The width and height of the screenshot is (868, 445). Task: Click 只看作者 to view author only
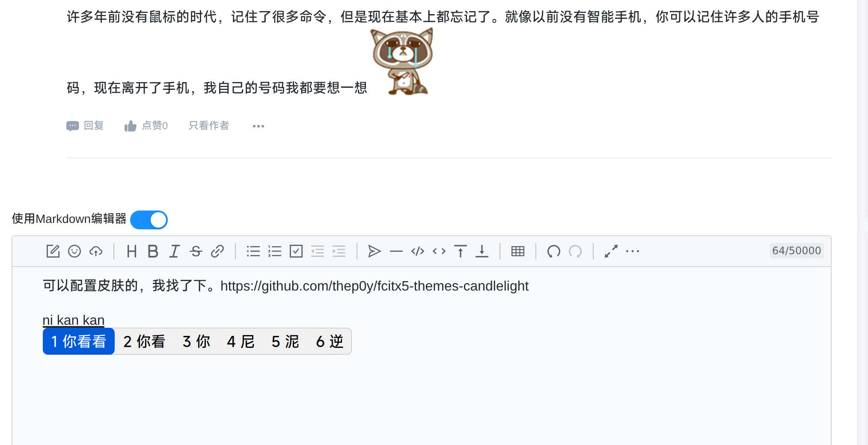point(209,125)
